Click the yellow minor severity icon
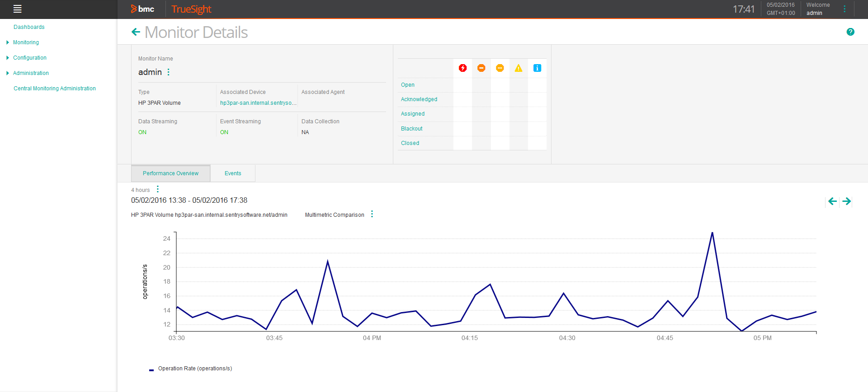Viewport: 868px width, 392px height. click(x=500, y=68)
